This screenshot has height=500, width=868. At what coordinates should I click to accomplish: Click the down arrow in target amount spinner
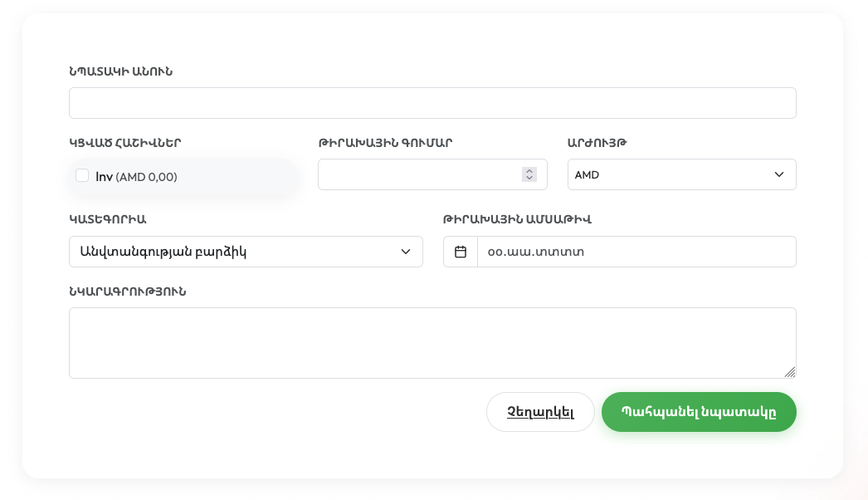(x=529, y=178)
